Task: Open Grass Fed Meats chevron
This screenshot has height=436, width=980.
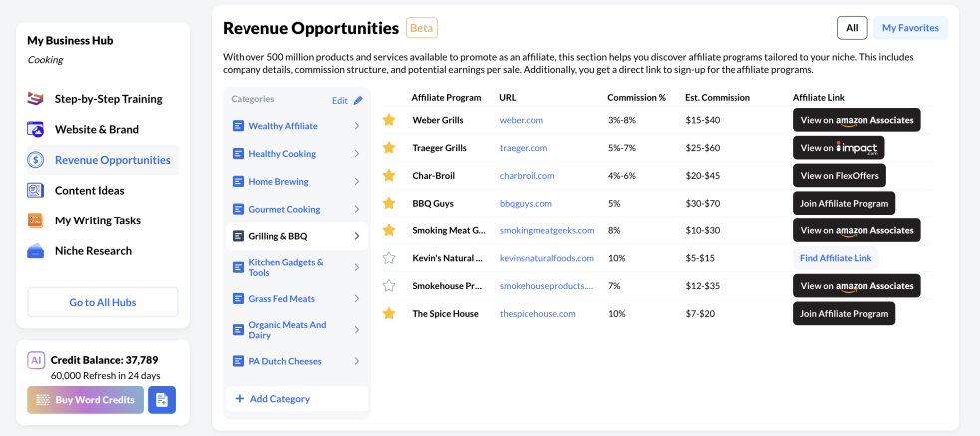Action: [357, 298]
